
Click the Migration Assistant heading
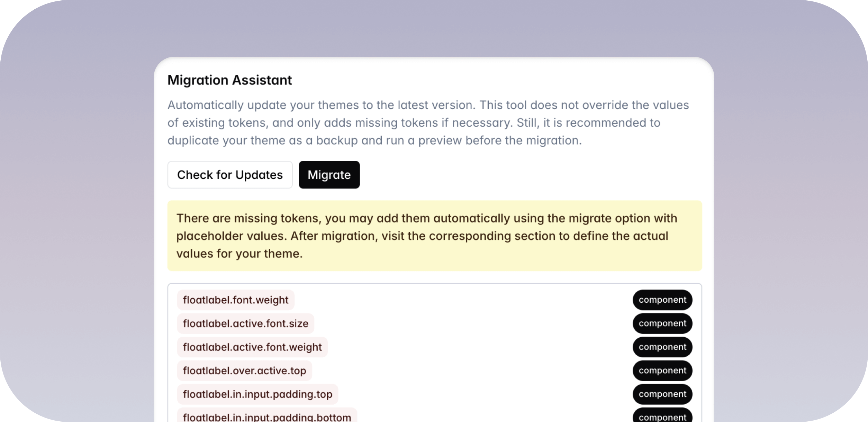(x=229, y=80)
